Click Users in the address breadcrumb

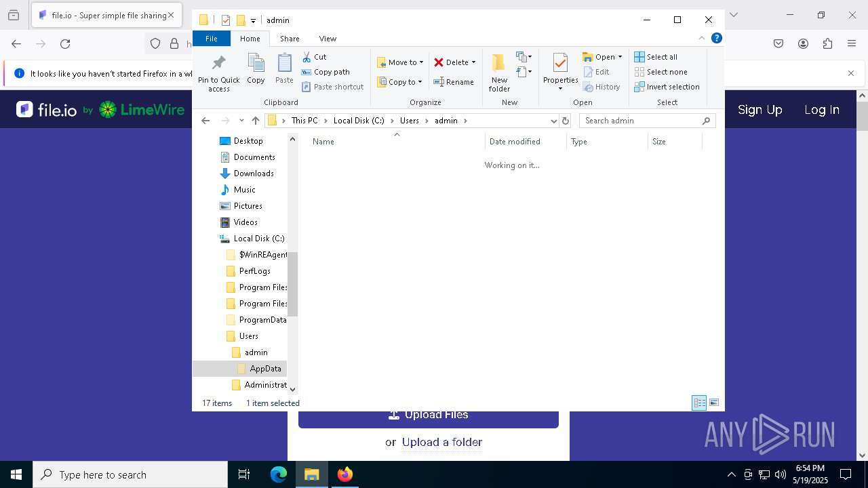(x=410, y=121)
